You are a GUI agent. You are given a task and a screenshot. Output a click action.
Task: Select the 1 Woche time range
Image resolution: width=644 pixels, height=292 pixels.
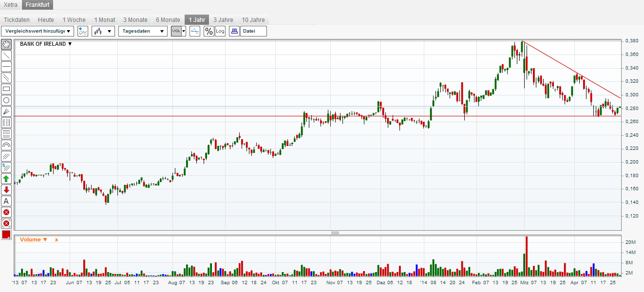tap(74, 20)
